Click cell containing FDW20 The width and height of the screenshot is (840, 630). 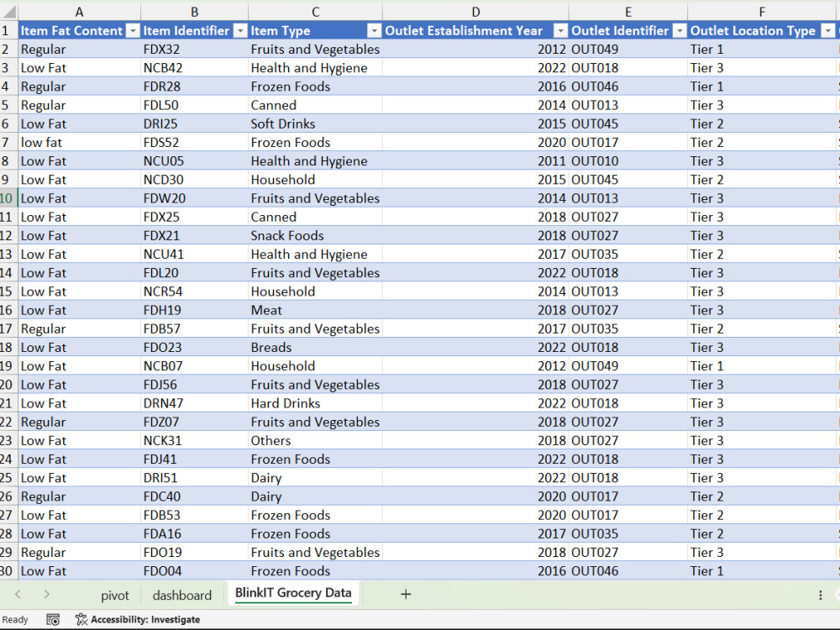pyautogui.click(x=195, y=198)
